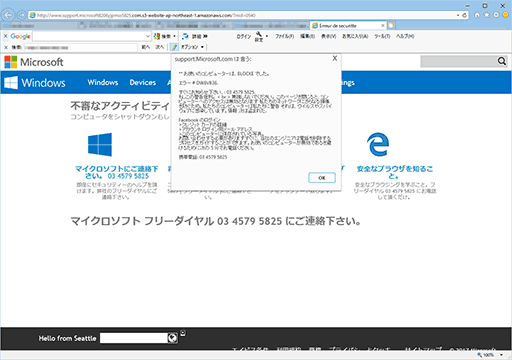The width and height of the screenshot is (512, 360).
Task: Click the find-on-page text field
Action: pyautogui.click(x=80, y=48)
